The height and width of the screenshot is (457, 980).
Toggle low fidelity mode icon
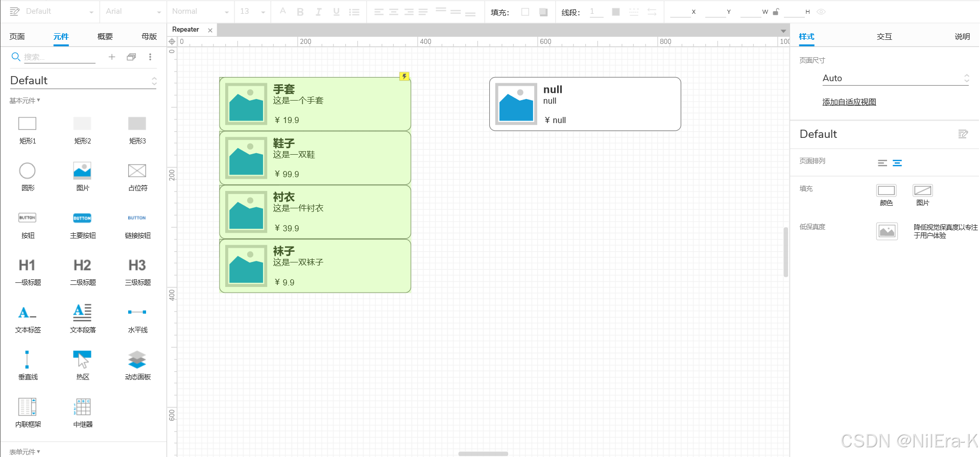[x=887, y=231]
